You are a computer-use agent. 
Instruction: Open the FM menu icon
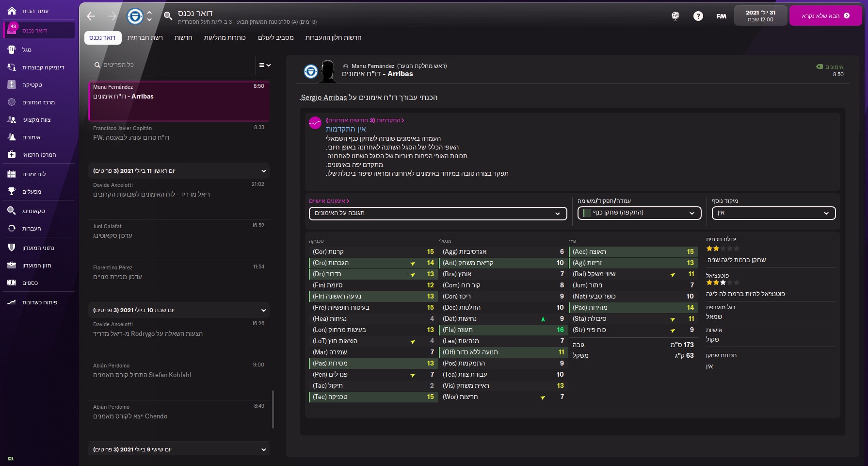tap(722, 16)
